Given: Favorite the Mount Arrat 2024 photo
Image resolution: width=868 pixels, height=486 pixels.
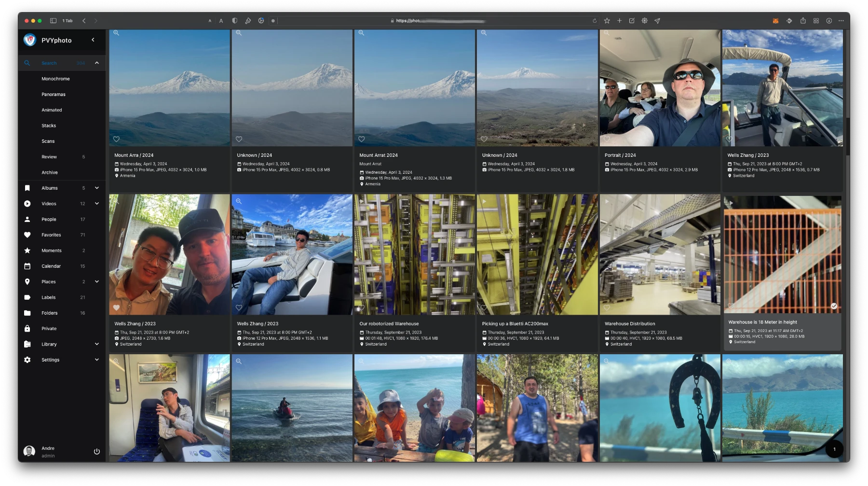Looking at the screenshot, I should (x=361, y=139).
